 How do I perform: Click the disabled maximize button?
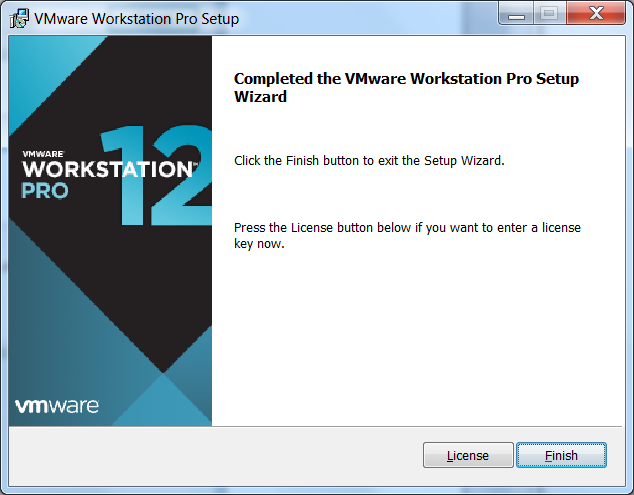pyautogui.click(x=549, y=14)
